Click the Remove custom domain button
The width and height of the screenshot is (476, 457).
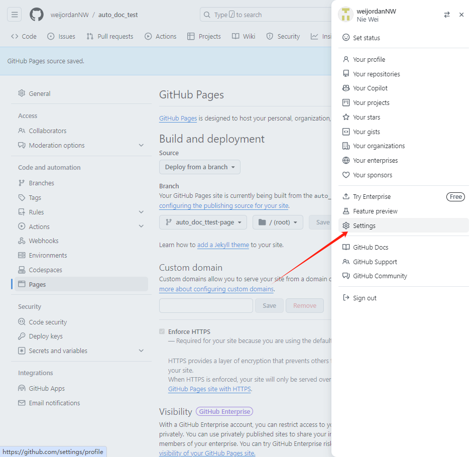(x=304, y=305)
